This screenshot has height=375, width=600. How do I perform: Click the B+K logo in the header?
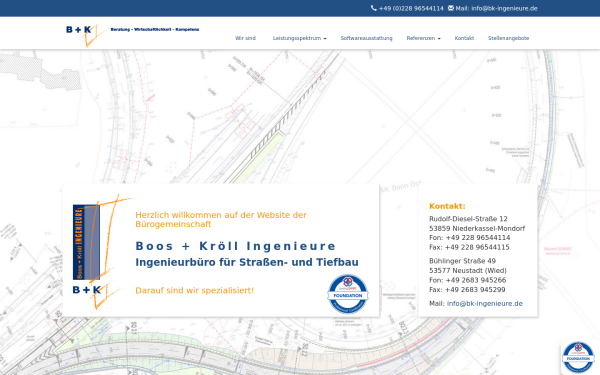click(x=88, y=35)
